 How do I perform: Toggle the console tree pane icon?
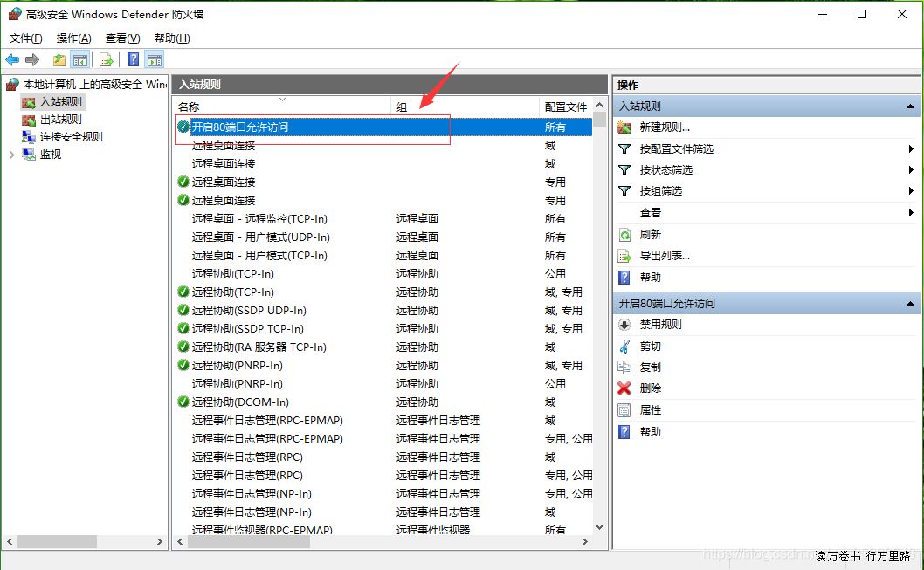80,59
